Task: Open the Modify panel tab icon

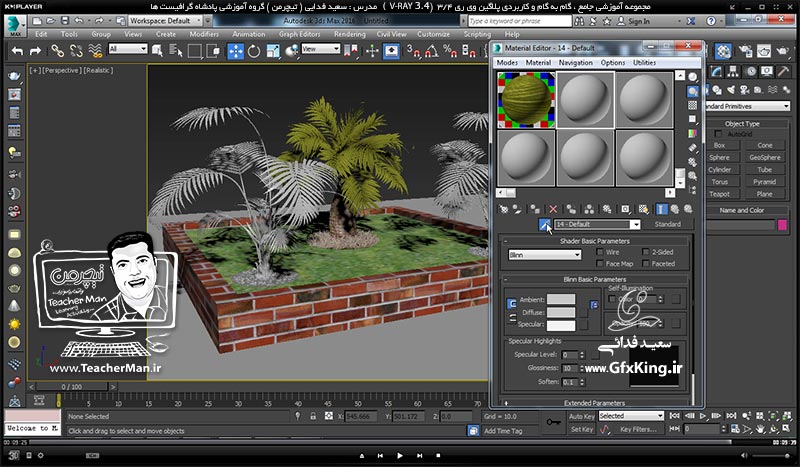Action: click(x=716, y=71)
